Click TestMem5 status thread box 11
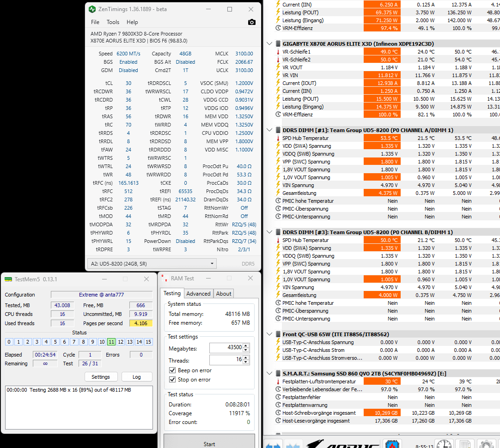 click(111, 342)
